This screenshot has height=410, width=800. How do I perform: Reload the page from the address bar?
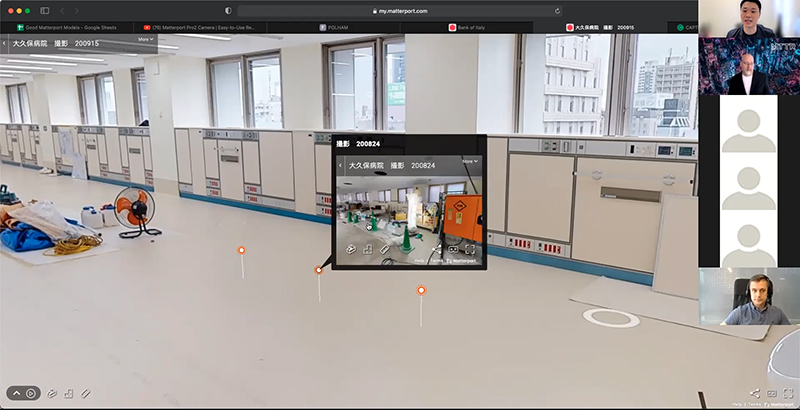click(557, 11)
